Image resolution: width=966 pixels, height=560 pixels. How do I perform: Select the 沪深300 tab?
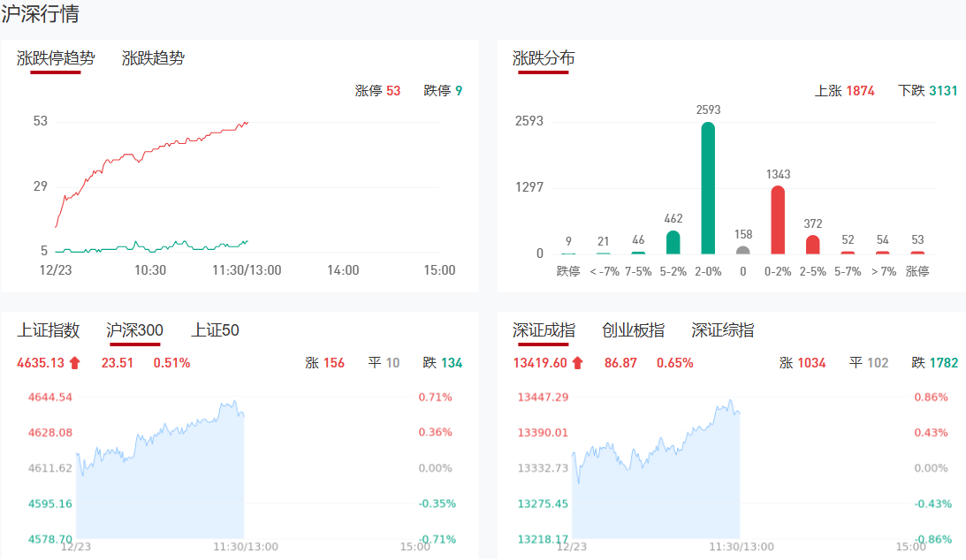(134, 331)
